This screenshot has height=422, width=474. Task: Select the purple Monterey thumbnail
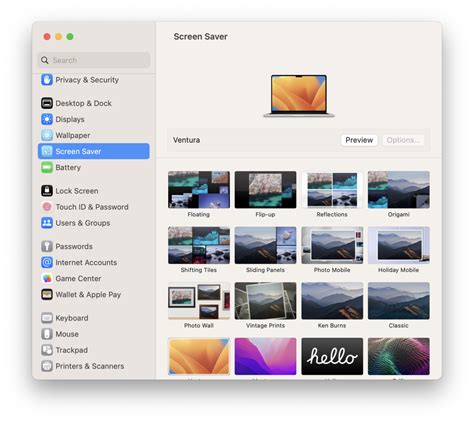tap(265, 356)
